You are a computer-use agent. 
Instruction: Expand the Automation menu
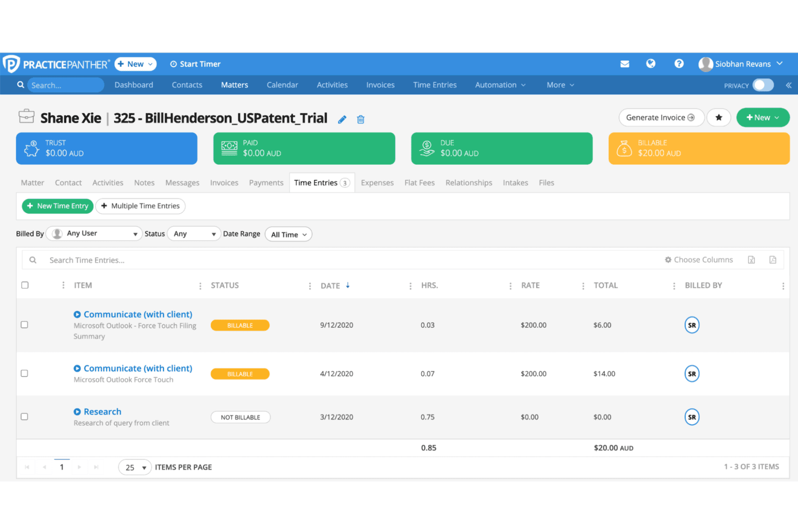click(x=500, y=85)
